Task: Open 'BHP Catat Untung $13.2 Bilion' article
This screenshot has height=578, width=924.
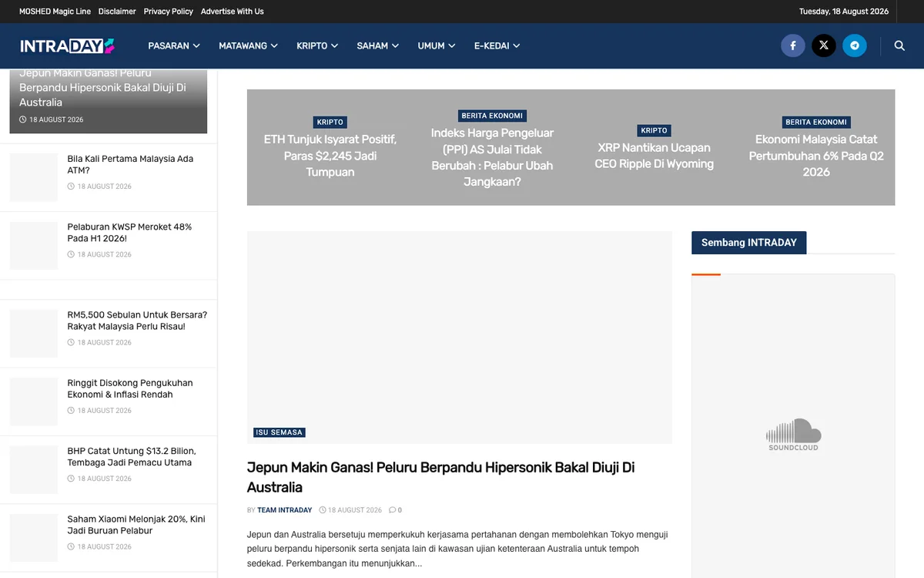Action: [132, 456]
